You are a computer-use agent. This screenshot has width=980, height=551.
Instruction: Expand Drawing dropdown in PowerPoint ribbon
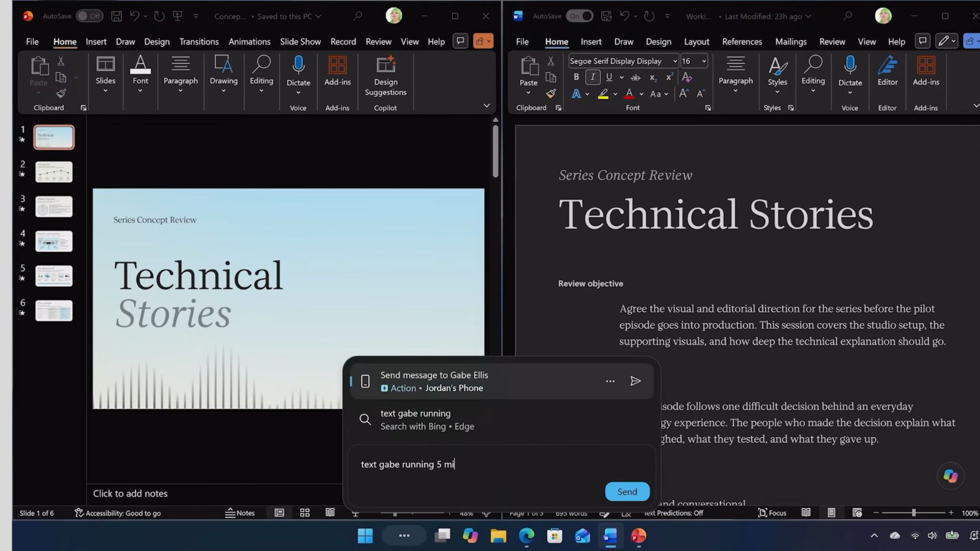(x=224, y=91)
